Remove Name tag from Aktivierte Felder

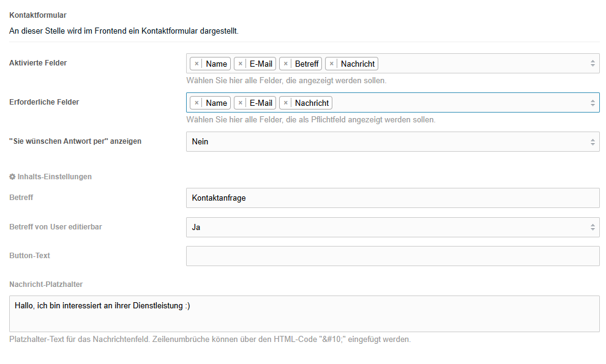pyautogui.click(x=196, y=64)
